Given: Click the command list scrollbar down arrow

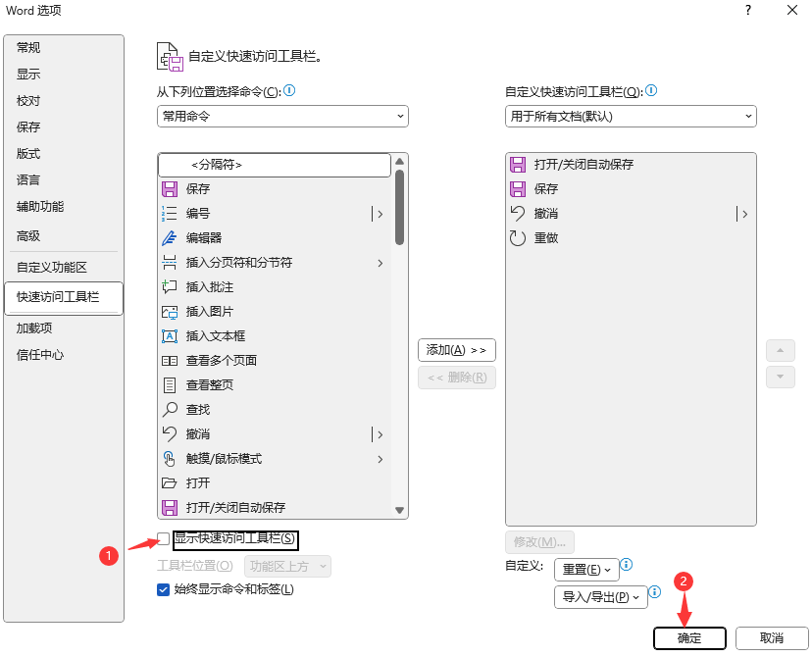Looking at the screenshot, I should (x=399, y=510).
